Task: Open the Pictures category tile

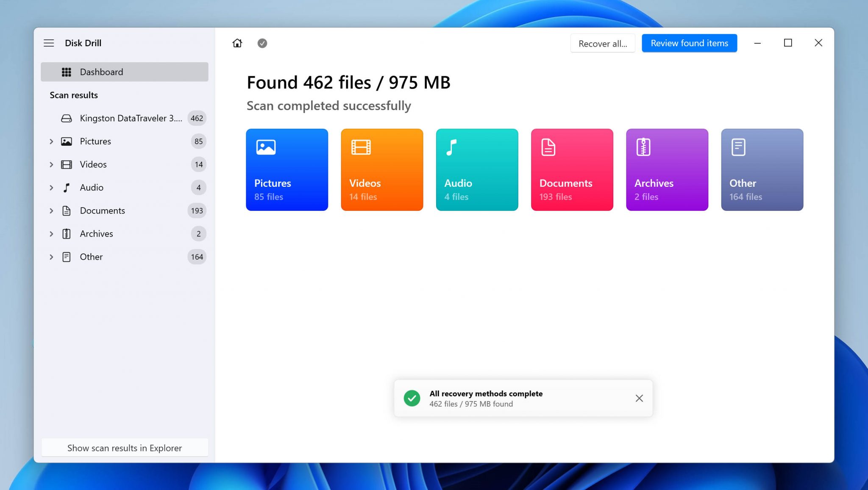Action: 287,169
